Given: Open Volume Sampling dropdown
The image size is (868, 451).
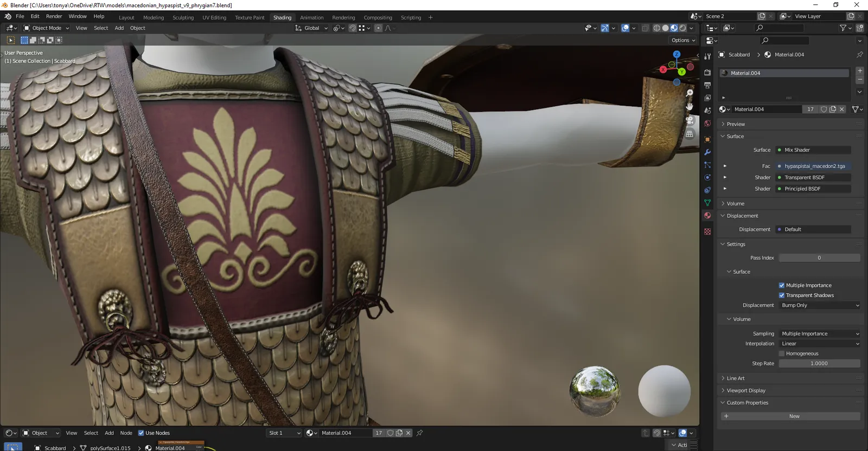Looking at the screenshot, I should (x=820, y=334).
